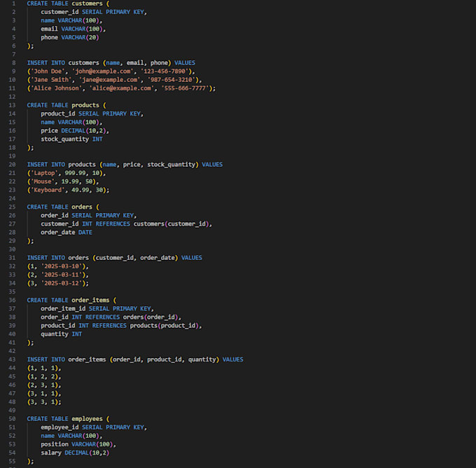Click 'employee_id SERIAL PRIMARY KEY,' line
Screen dimensions: 476x468
click(94, 427)
